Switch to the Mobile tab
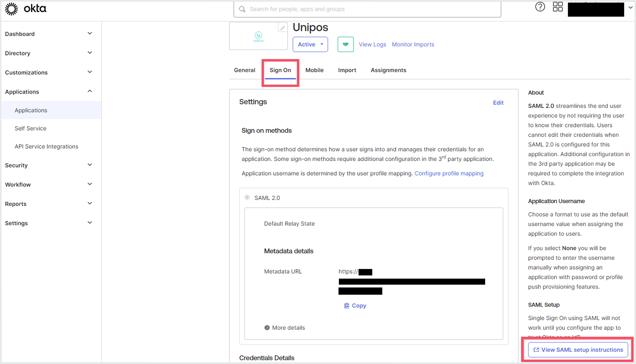Viewport: 636px width, 364px height. click(x=314, y=70)
